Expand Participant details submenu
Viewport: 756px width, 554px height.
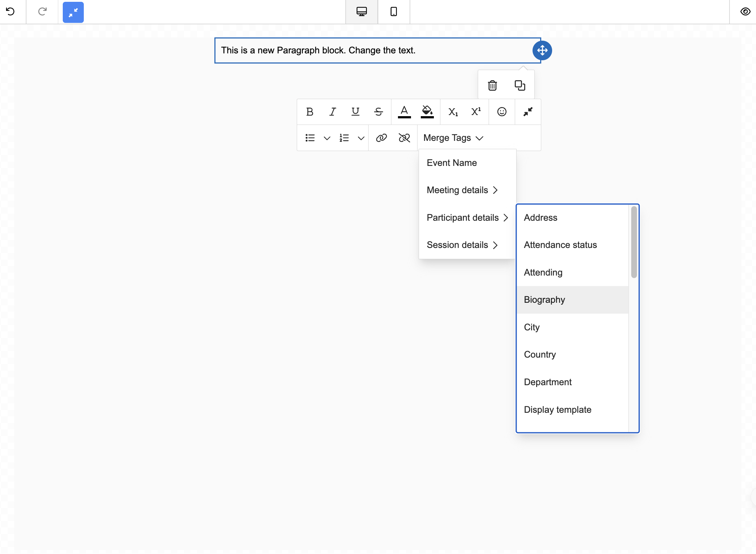(467, 218)
